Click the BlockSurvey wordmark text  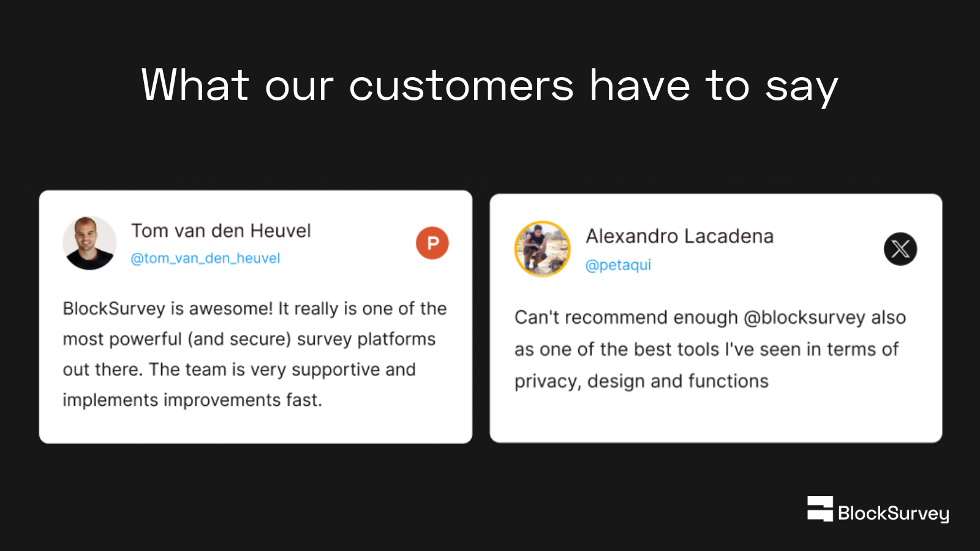point(894,513)
